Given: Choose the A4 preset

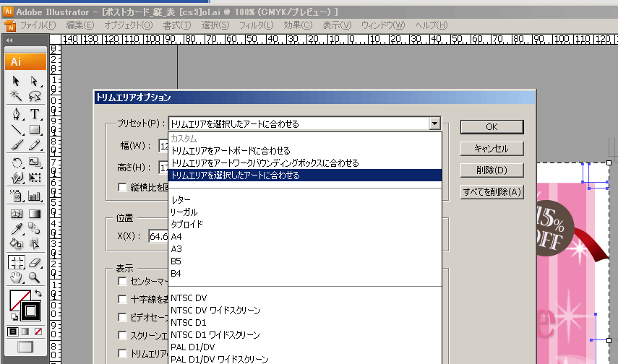Looking at the screenshot, I should point(305,237).
